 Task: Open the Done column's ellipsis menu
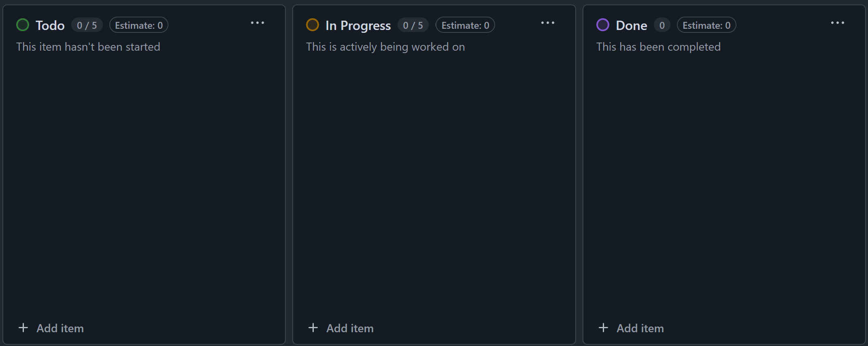coord(838,23)
